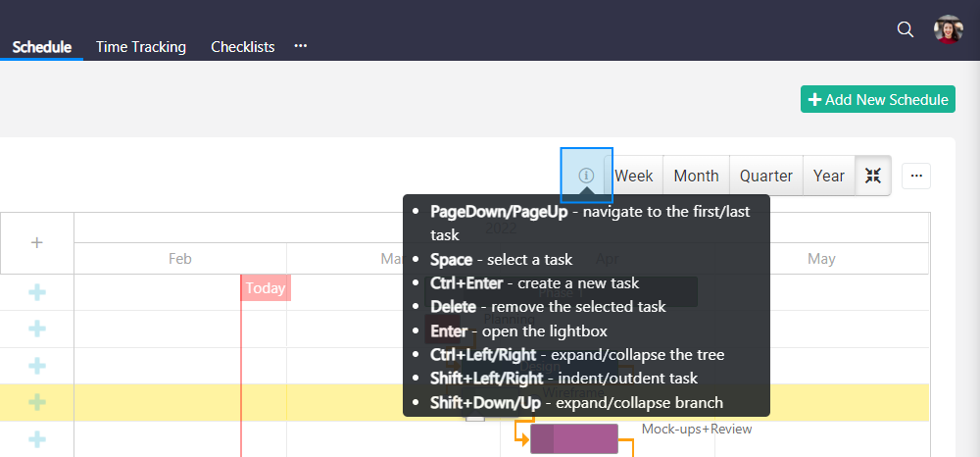The image size is (980, 457).
Task: Click the keyboard shortcuts info icon
Action: (x=586, y=176)
